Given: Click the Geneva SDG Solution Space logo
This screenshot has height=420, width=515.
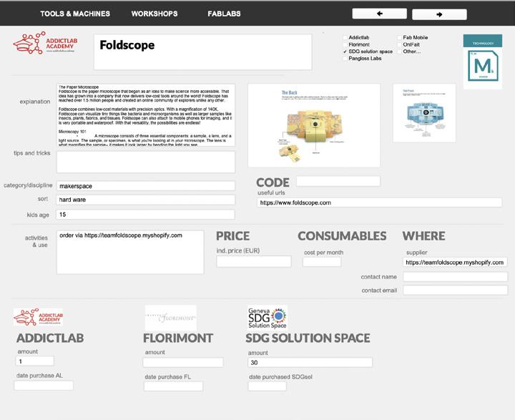Looking at the screenshot, I should click(x=268, y=318).
